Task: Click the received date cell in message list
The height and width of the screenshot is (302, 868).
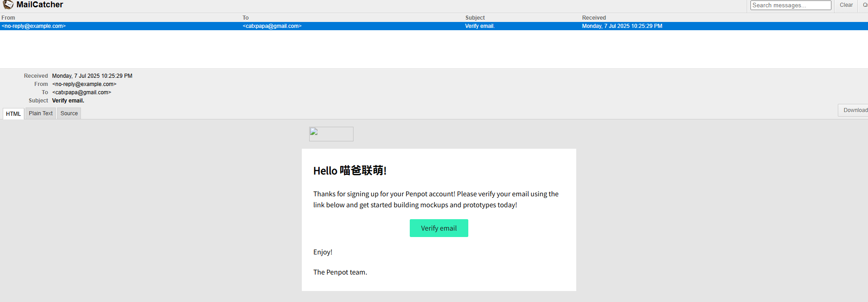Action: tap(622, 26)
